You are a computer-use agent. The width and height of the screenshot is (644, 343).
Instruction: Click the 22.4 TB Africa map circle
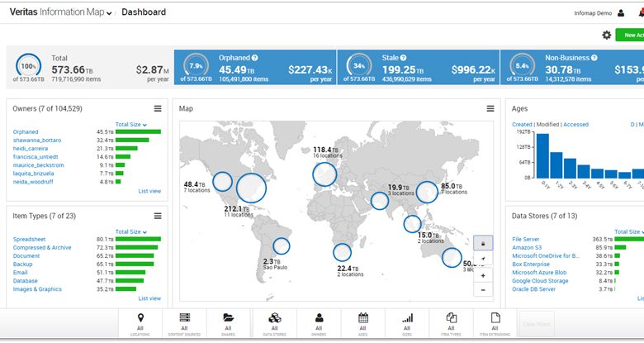342,253
